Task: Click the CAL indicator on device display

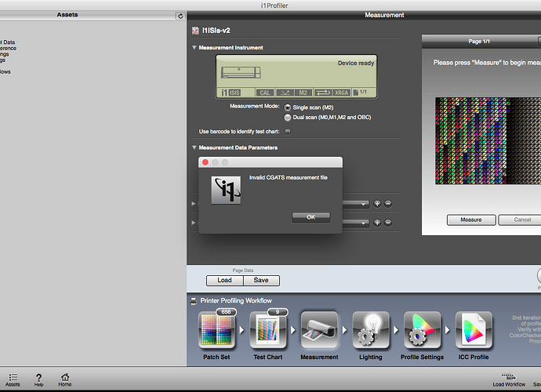Action: click(x=265, y=93)
